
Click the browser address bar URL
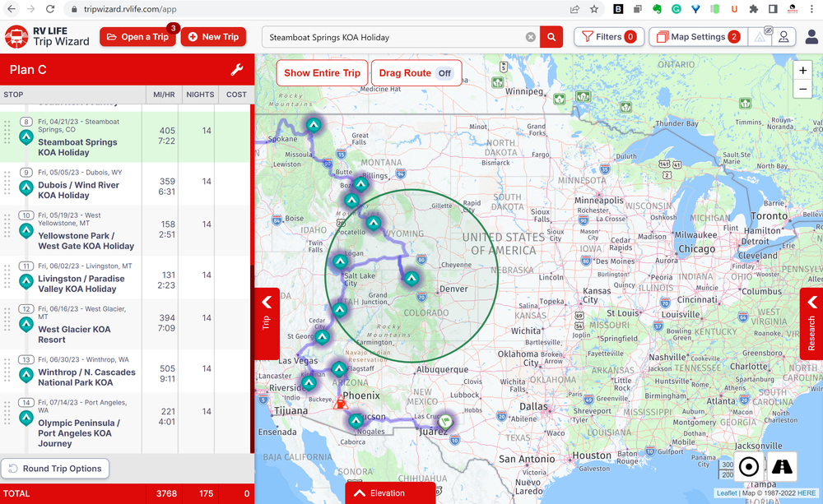point(130,9)
